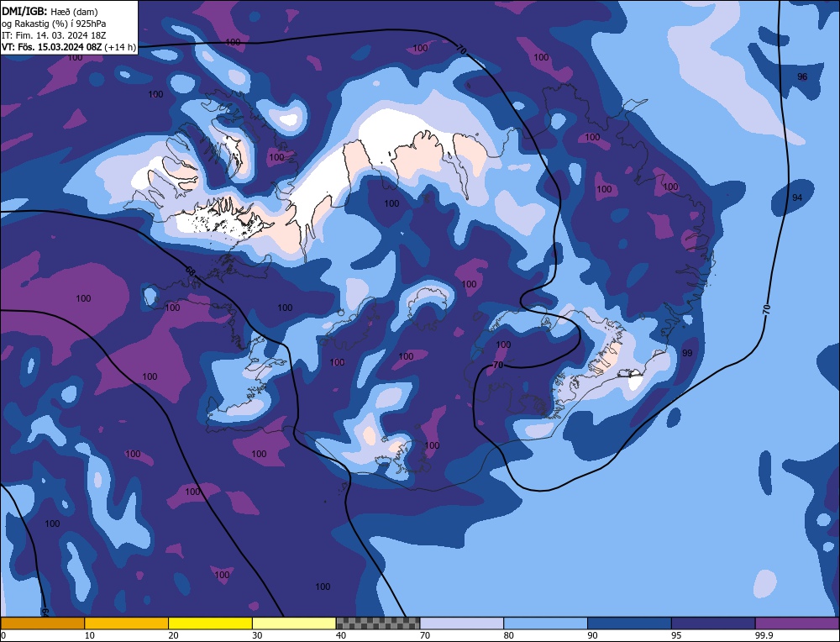Click the checkered 40–70 legend swatch
Viewport: 840px width, 642px height.
pos(378,623)
